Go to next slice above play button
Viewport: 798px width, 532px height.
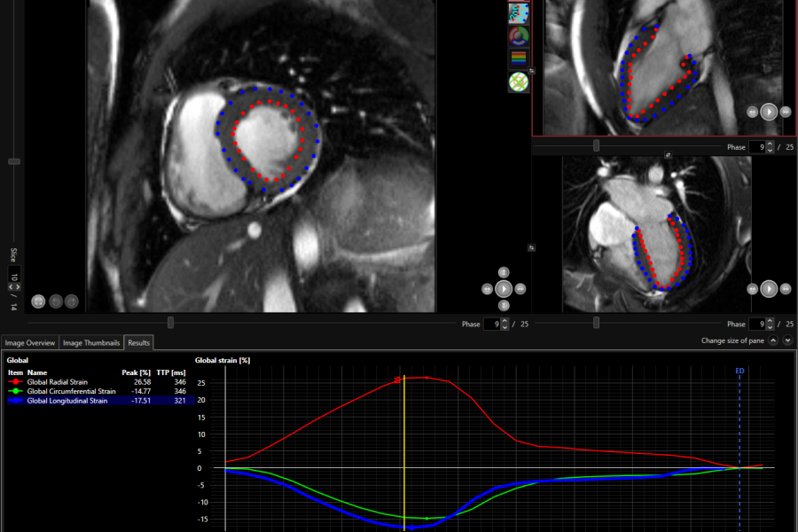pos(503,272)
